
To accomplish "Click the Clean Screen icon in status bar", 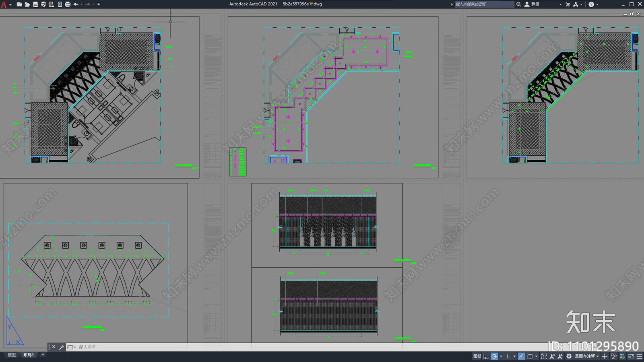I will [631, 356].
